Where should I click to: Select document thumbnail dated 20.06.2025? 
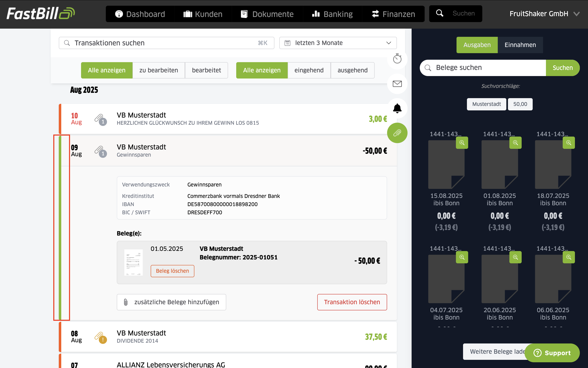tap(500, 279)
